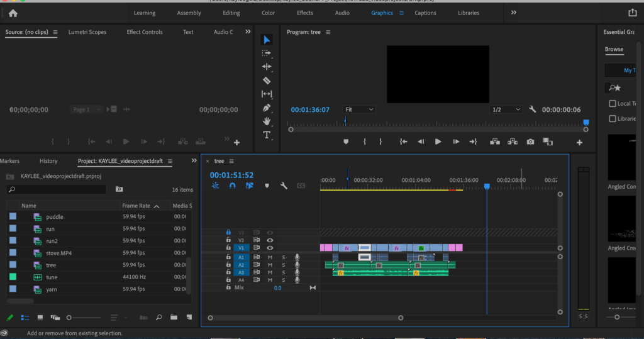
Task: Select the Pen tool
Action: coord(266,108)
